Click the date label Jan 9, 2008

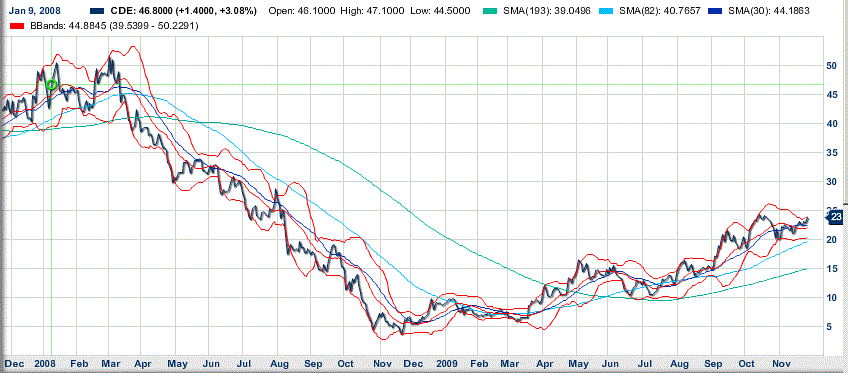pyautogui.click(x=34, y=11)
